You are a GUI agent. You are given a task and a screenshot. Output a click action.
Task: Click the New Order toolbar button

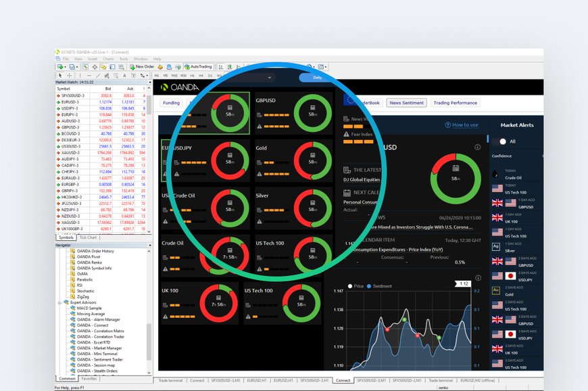click(x=142, y=67)
